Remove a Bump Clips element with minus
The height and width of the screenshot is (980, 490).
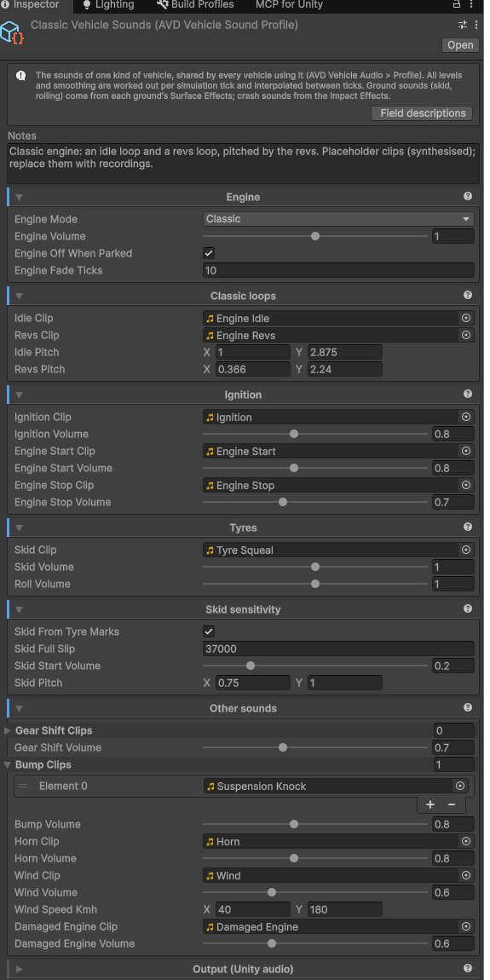[x=452, y=804]
